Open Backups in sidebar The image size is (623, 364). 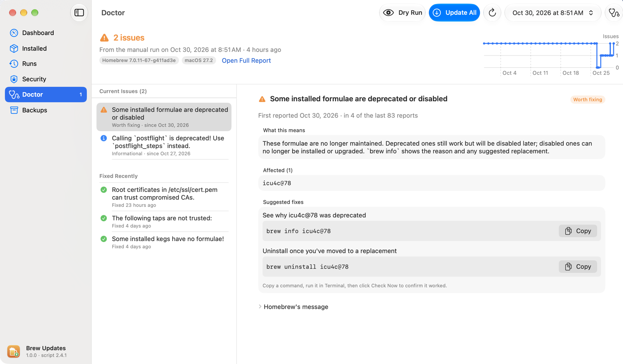click(46, 110)
